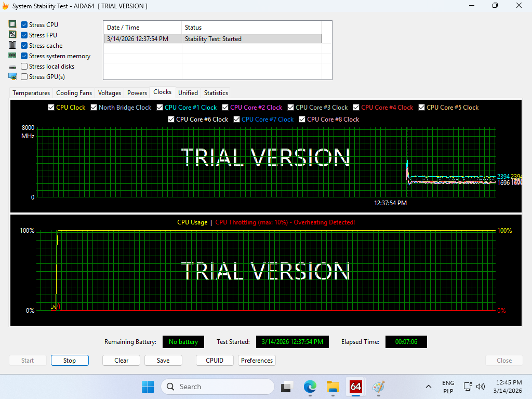The width and height of the screenshot is (532, 399).
Task: Click the percent icon beside Stress FPU
Action: pyautogui.click(x=12, y=35)
